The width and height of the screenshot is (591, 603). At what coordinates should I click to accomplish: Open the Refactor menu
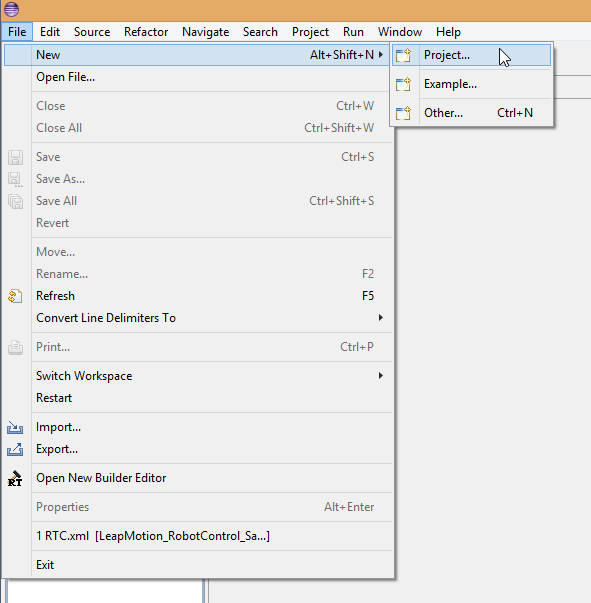point(146,32)
